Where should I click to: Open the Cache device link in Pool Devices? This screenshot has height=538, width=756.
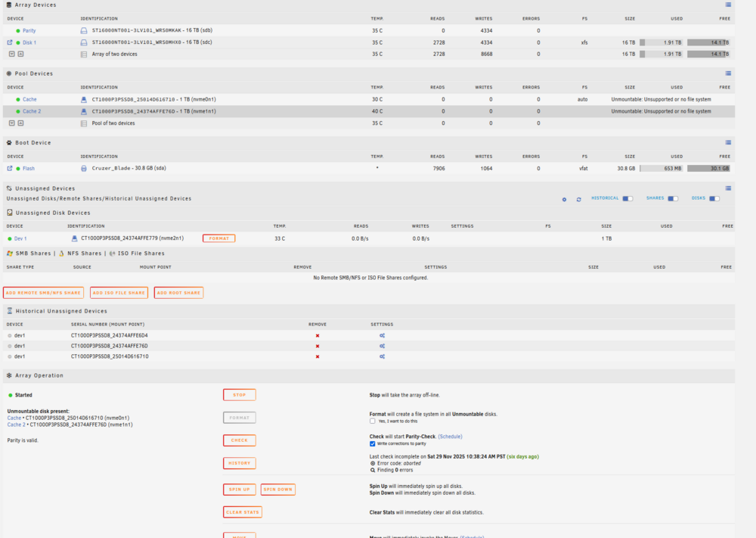click(x=29, y=99)
